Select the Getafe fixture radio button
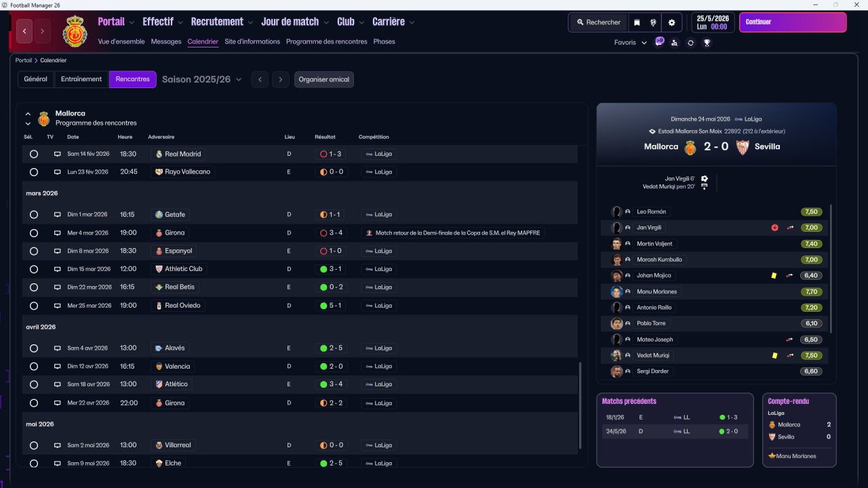Image resolution: width=868 pixels, height=488 pixels. [34, 215]
